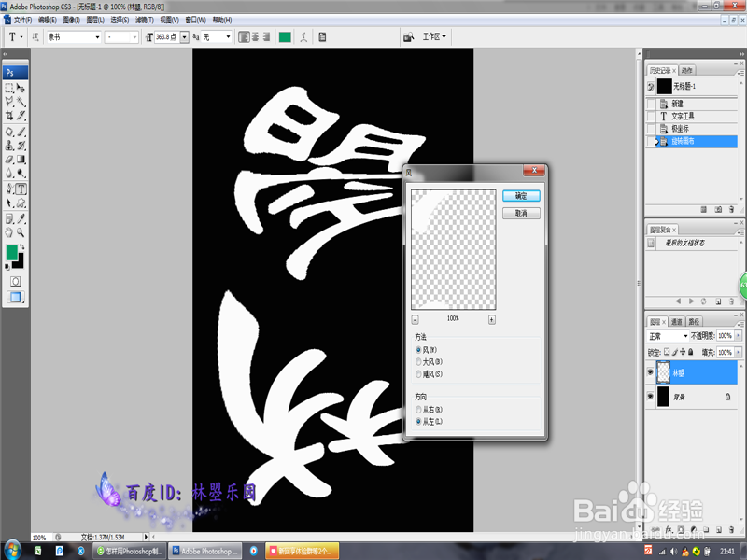
Task: Select the Magic Wand tool
Action: point(21,102)
